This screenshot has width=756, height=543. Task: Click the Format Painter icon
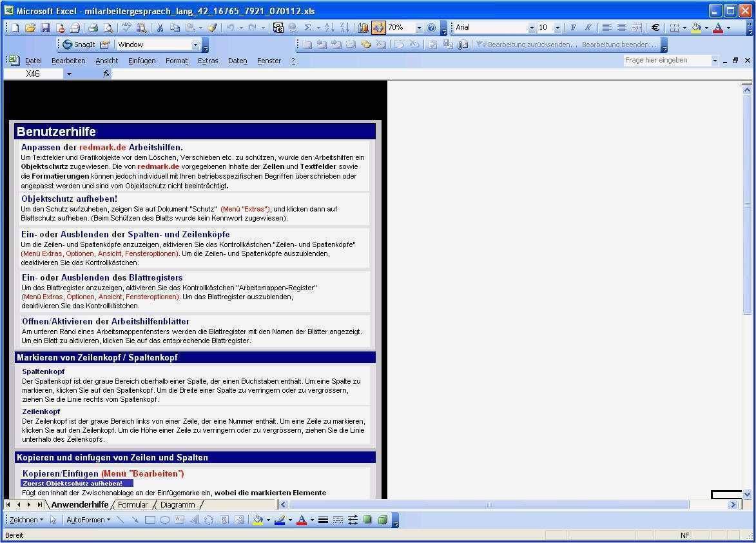coord(212,28)
